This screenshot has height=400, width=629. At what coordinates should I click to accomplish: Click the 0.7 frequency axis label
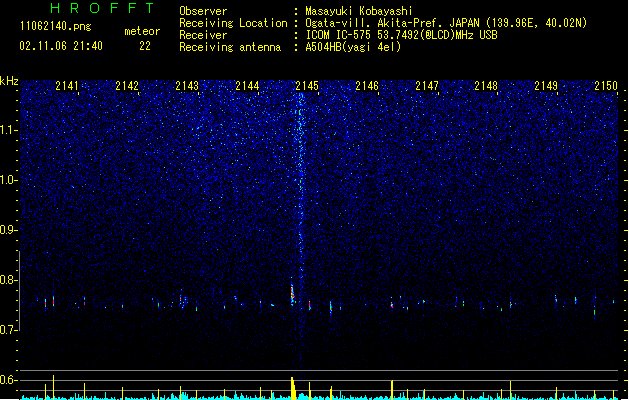[8, 330]
